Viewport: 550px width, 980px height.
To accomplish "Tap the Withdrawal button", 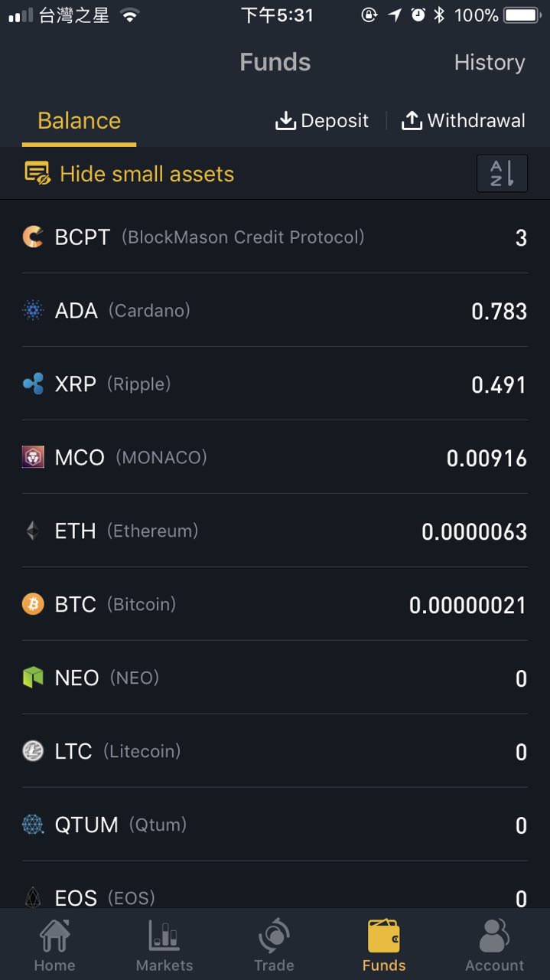I will click(464, 121).
